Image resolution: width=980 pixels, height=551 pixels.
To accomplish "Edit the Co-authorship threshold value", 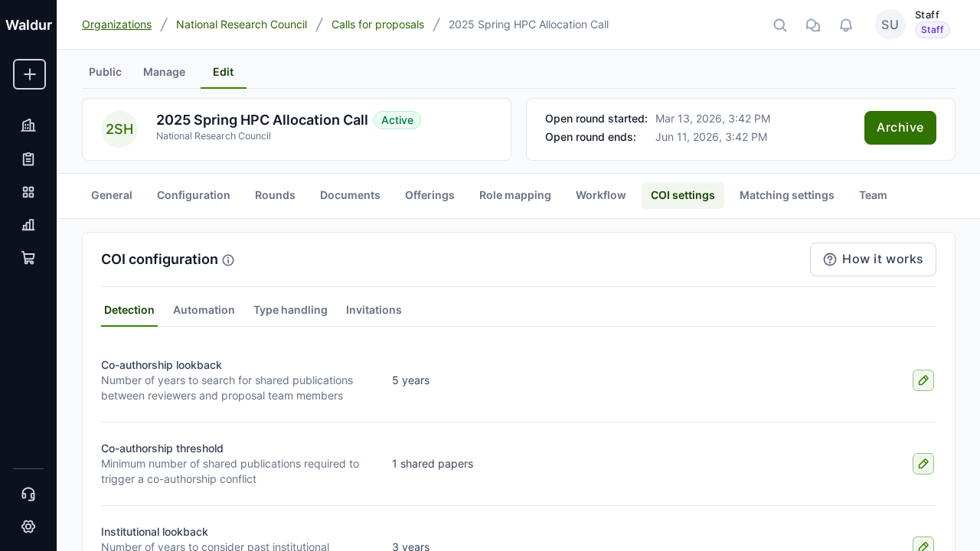I will (923, 464).
